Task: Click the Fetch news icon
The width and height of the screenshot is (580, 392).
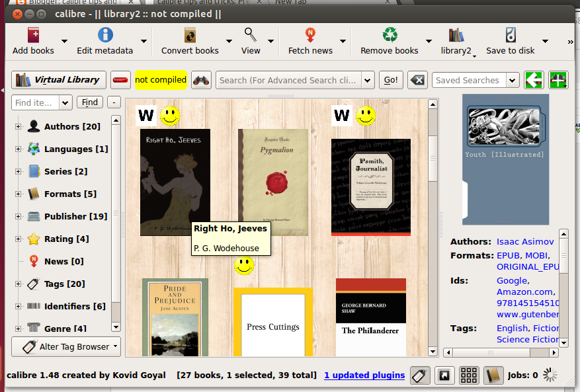Action: 310,36
